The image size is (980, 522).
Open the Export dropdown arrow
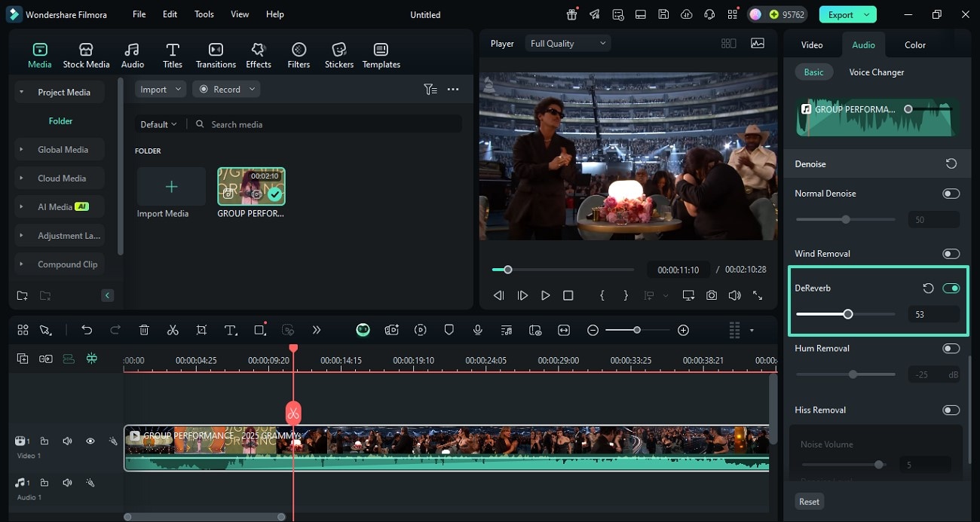coord(867,14)
